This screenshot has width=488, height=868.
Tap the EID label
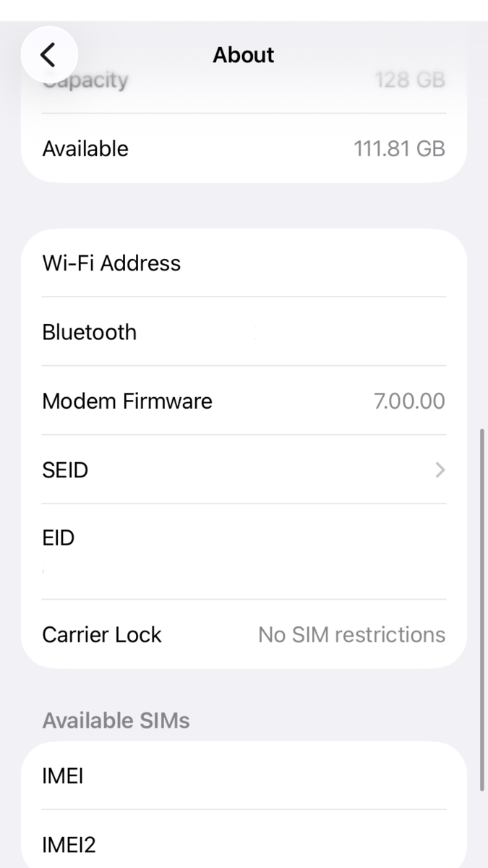click(x=59, y=537)
